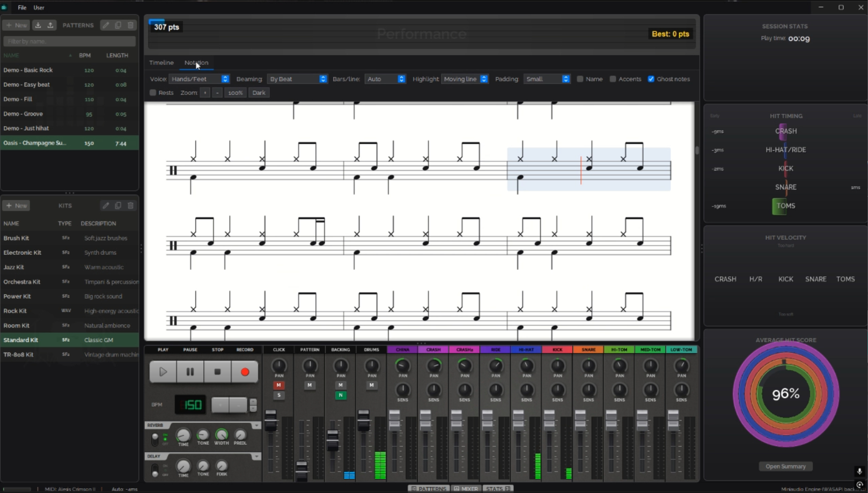Open the Voice dropdown showing Hands/Feet

[x=199, y=79]
